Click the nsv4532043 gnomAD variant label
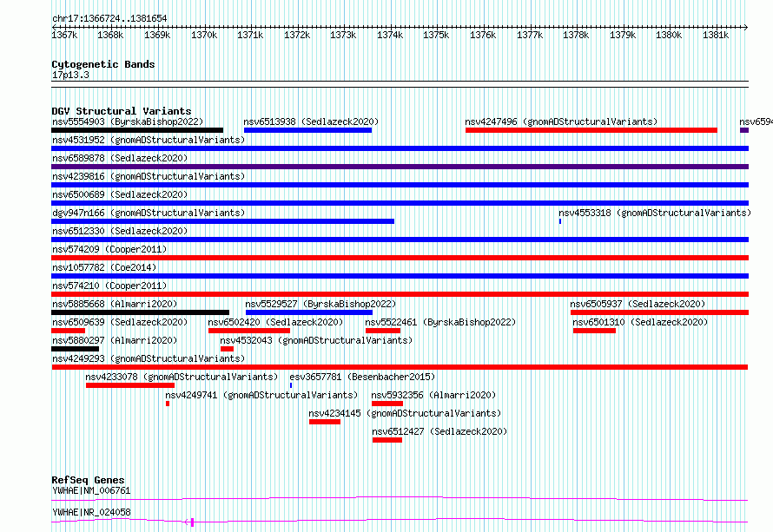 tap(316, 340)
